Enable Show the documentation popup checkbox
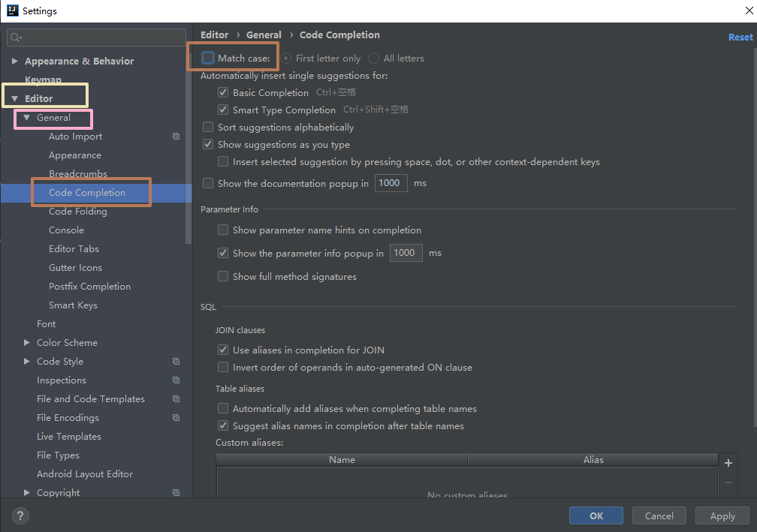The image size is (757, 532). point(207,183)
